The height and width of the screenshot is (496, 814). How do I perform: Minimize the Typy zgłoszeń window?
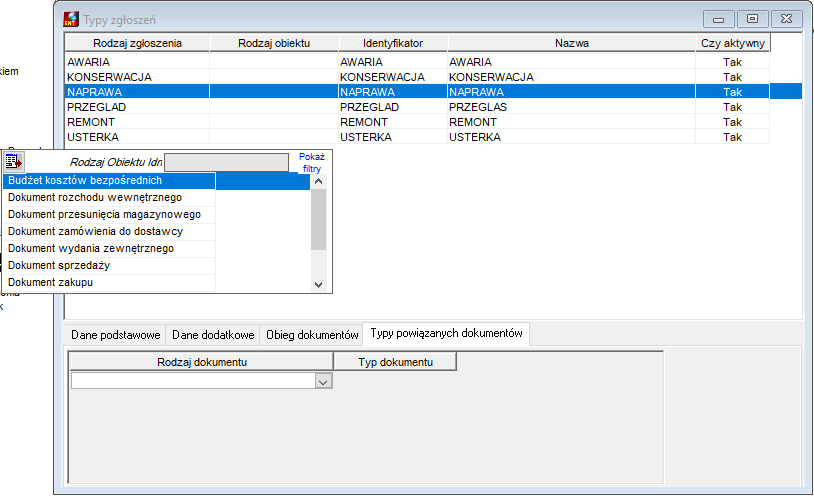(x=718, y=19)
